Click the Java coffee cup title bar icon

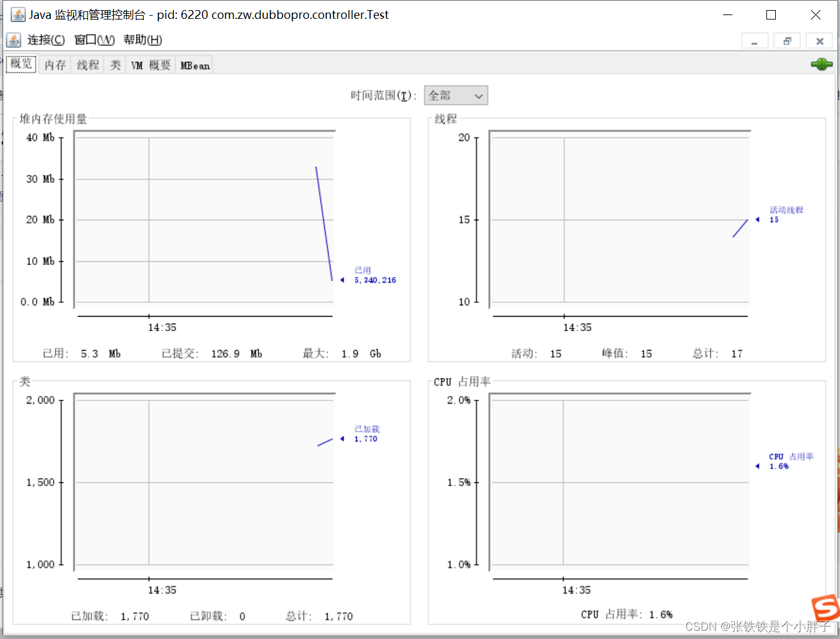pyautogui.click(x=18, y=14)
